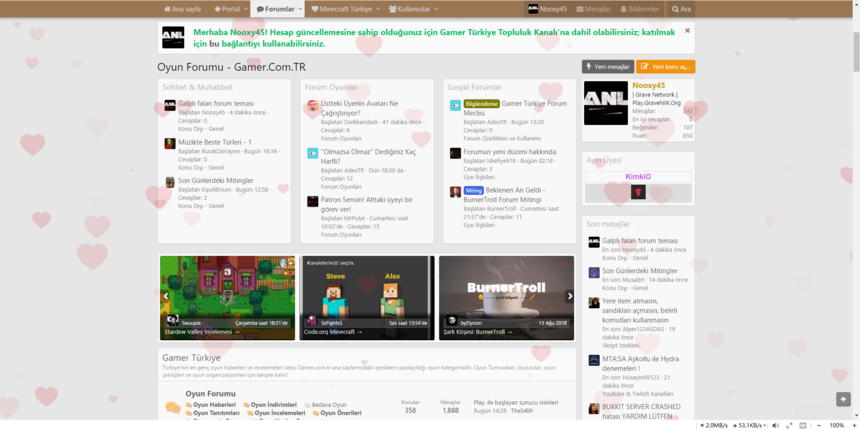This screenshot has height=431, width=860.
Task: Expand the Kullanıcılar dropdown arrow
Action: 437,9
